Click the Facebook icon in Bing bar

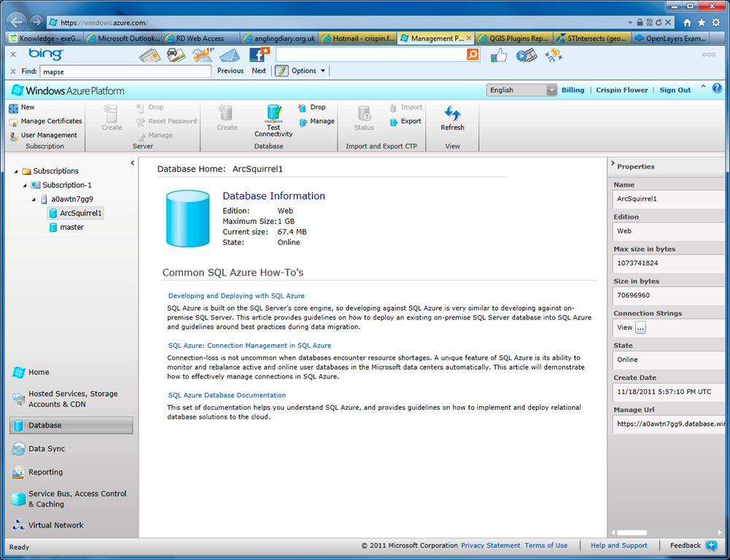tap(259, 55)
